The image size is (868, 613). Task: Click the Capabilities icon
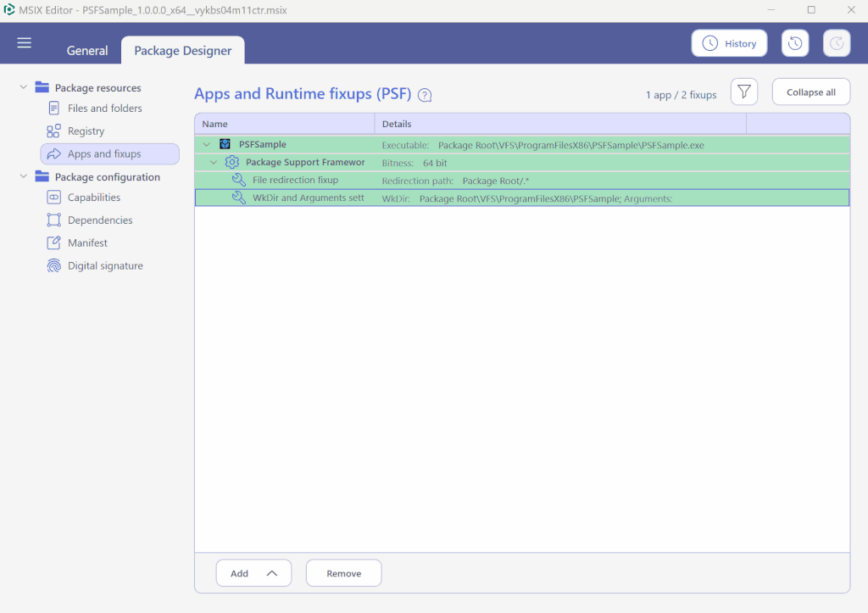coord(53,198)
